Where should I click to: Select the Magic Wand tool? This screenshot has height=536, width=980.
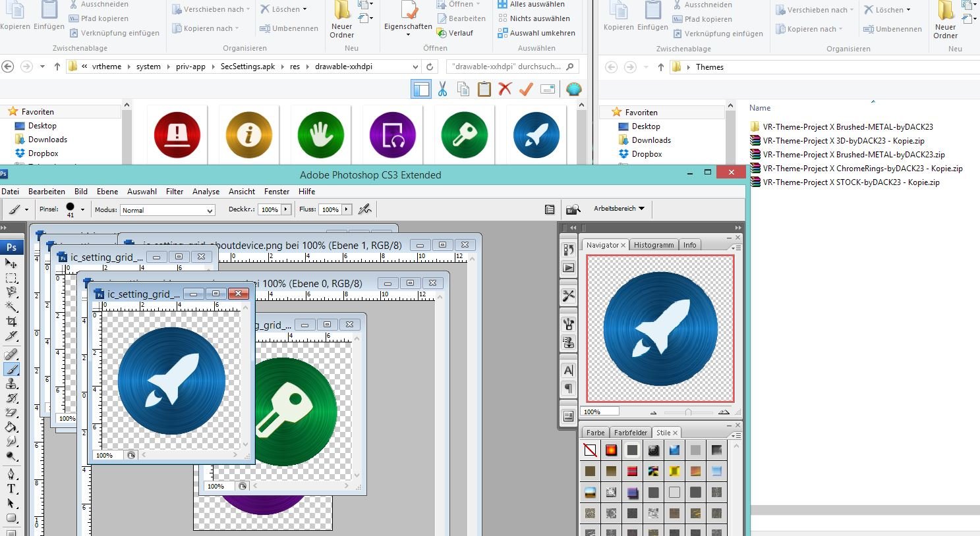point(11,307)
